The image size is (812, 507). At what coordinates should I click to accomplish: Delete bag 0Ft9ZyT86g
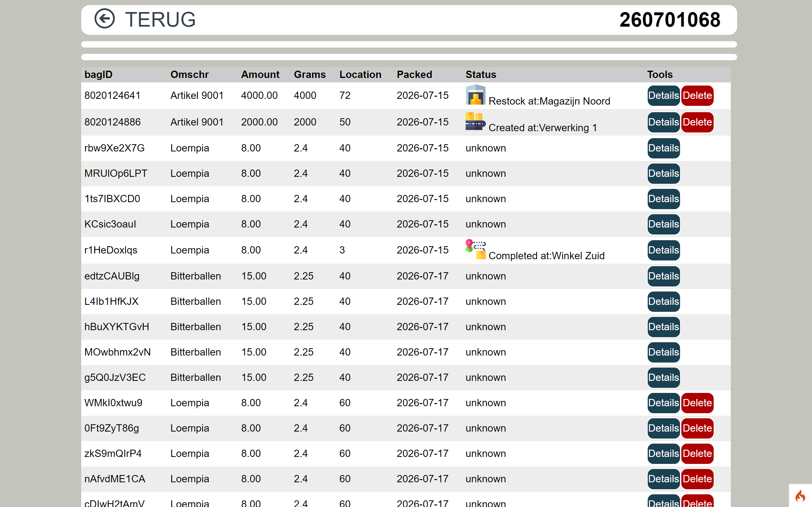(x=697, y=428)
